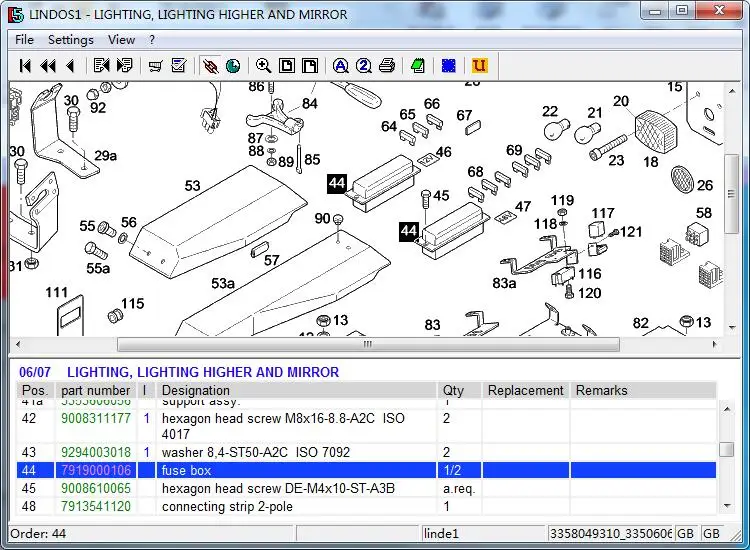Viewport: 750px width, 550px height.
Task: Click the Designation column header
Action: pyautogui.click(x=297, y=390)
